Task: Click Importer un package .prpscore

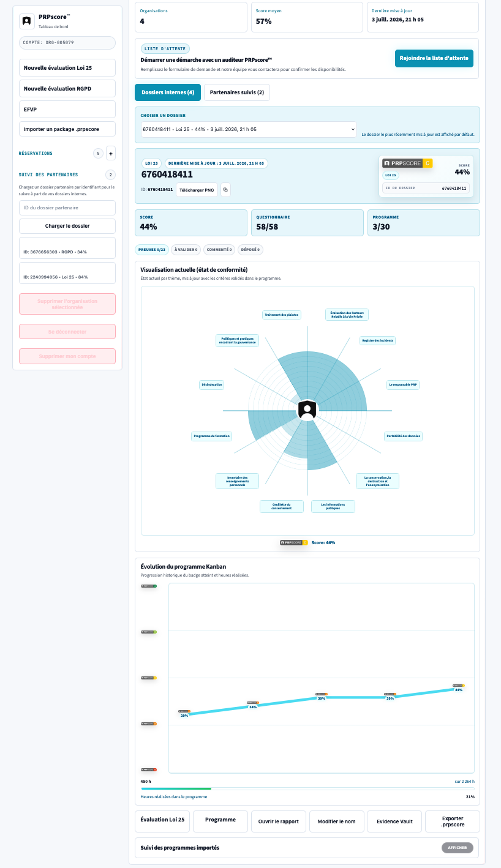Action: (67, 130)
